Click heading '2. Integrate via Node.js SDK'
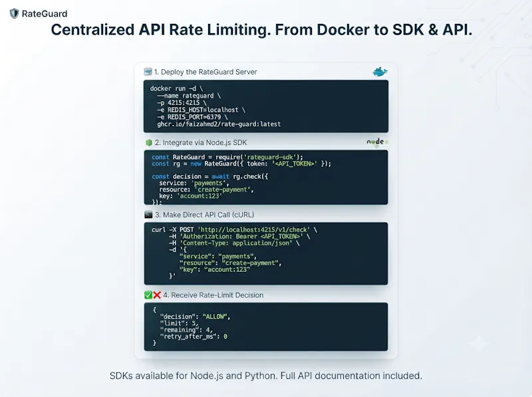Screen dimensions: 532x397 (x=201, y=142)
